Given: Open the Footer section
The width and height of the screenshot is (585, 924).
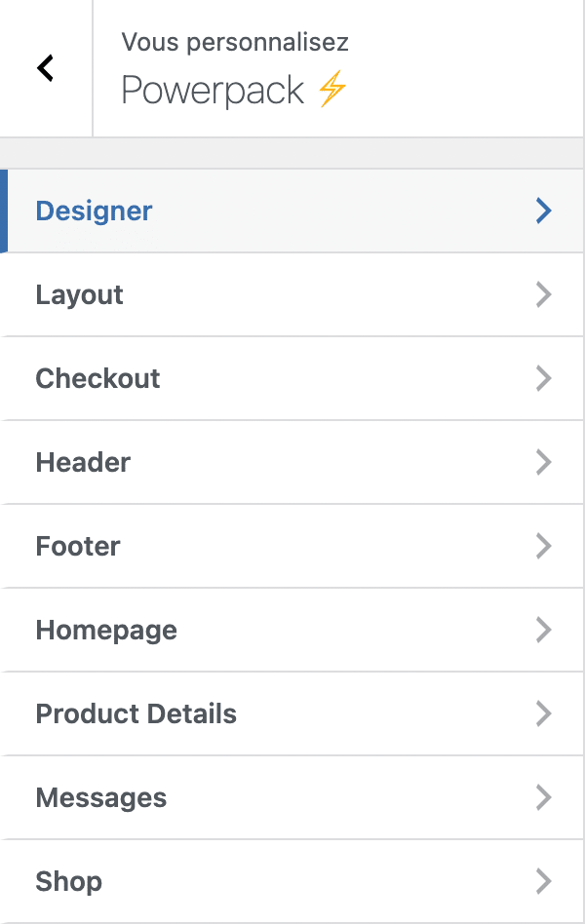Looking at the screenshot, I should pyautogui.click(x=77, y=546).
